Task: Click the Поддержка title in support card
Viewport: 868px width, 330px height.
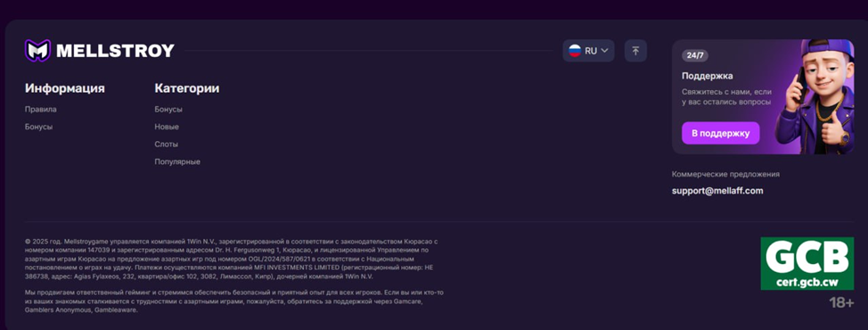Action: 708,77
